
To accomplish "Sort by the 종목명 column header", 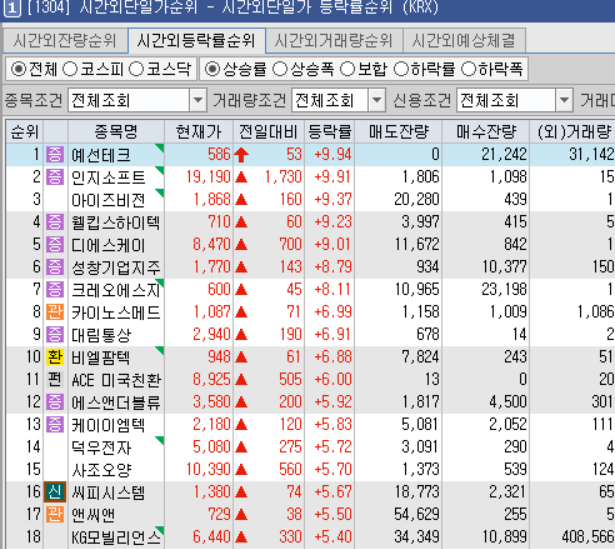I will 116,132.
